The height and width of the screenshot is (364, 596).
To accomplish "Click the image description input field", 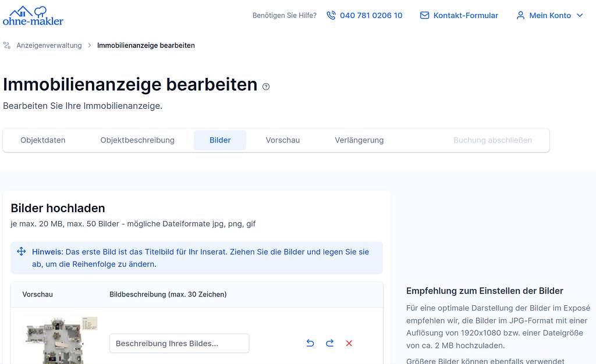I will (x=179, y=343).
